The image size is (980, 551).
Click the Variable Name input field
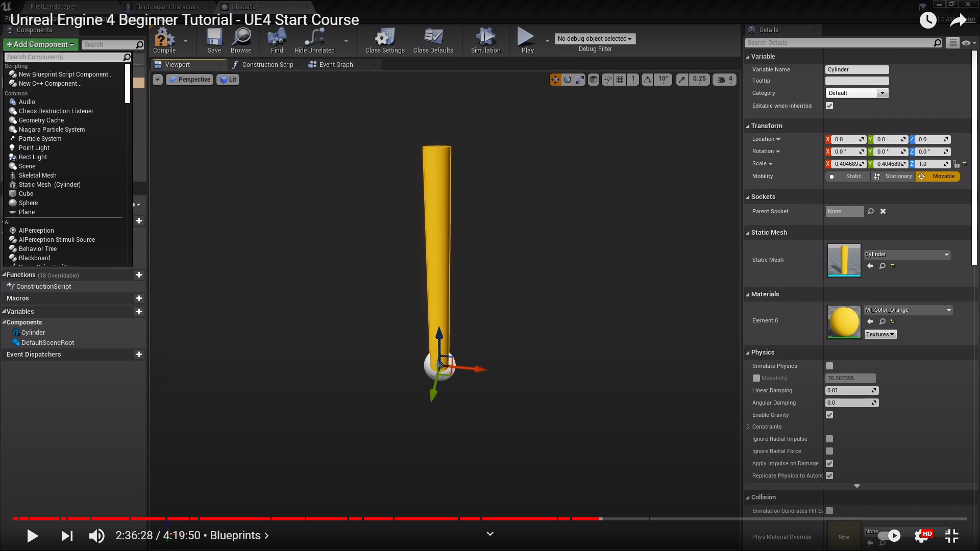click(856, 69)
